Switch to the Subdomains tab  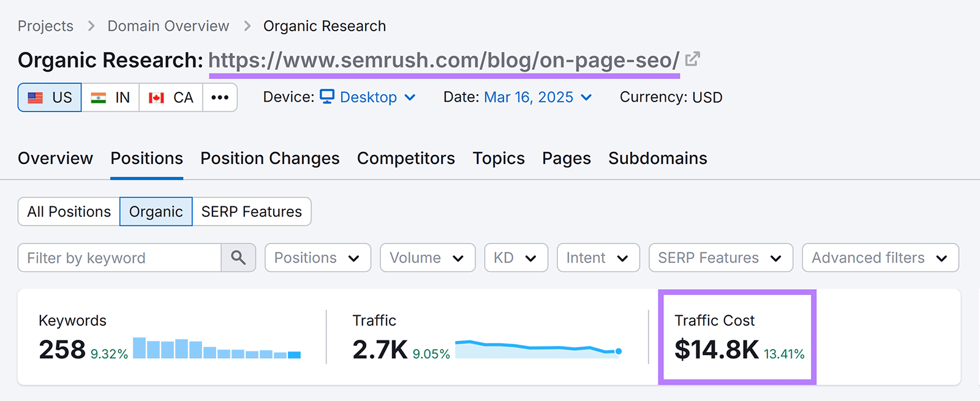[658, 159]
